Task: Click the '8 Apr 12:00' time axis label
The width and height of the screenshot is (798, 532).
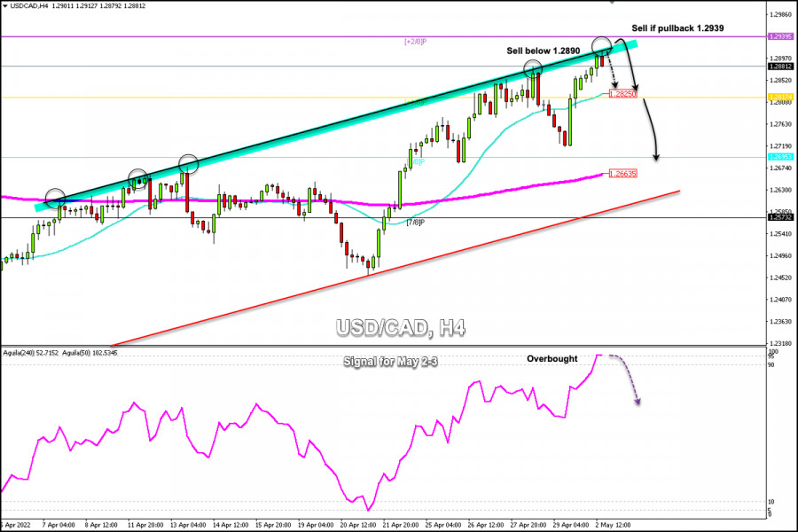Action: click(101, 525)
